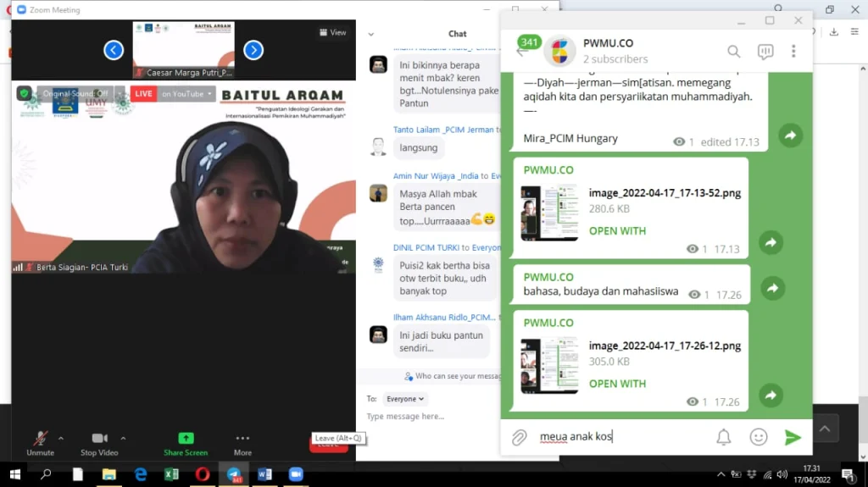
Task: Show hidden system tray icons
Action: pyautogui.click(x=721, y=474)
